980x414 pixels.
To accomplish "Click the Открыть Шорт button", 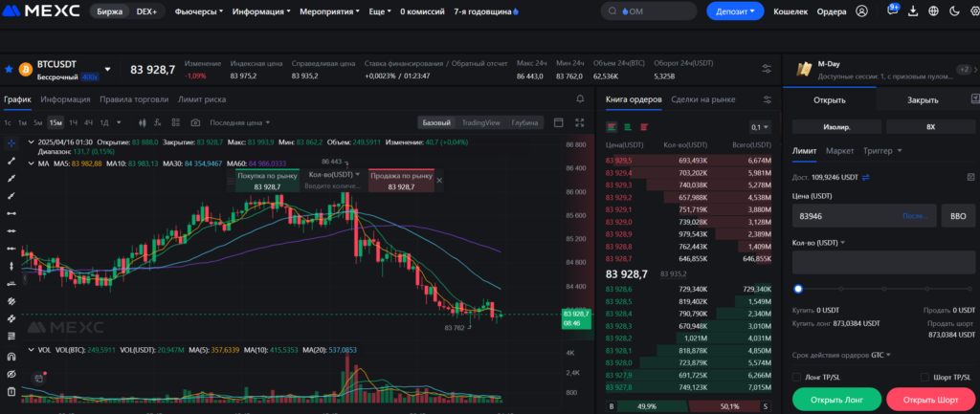I will (930, 399).
